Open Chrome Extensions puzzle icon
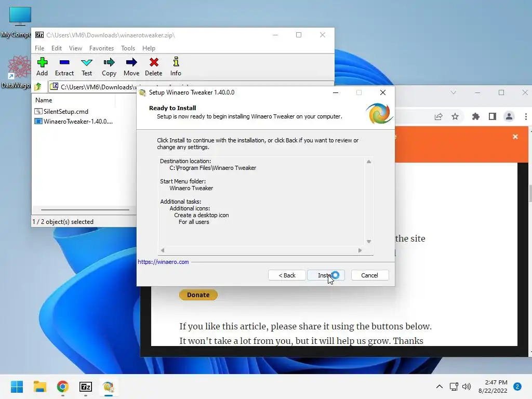 click(x=476, y=117)
